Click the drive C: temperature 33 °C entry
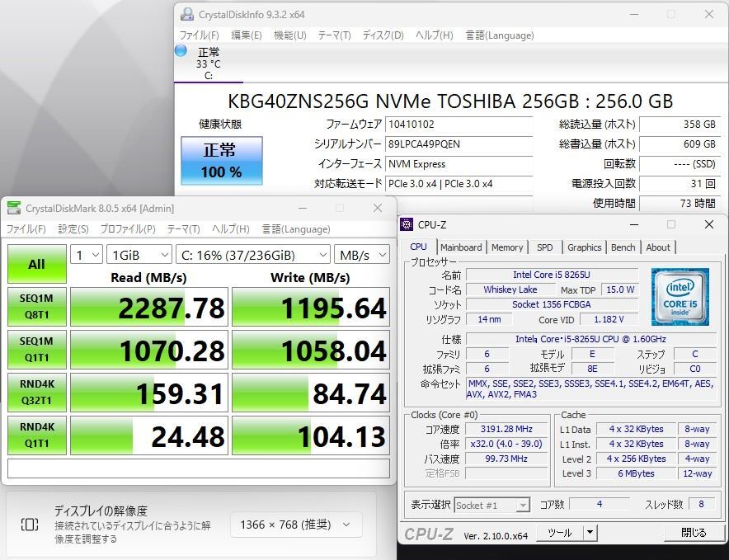 [x=209, y=64]
